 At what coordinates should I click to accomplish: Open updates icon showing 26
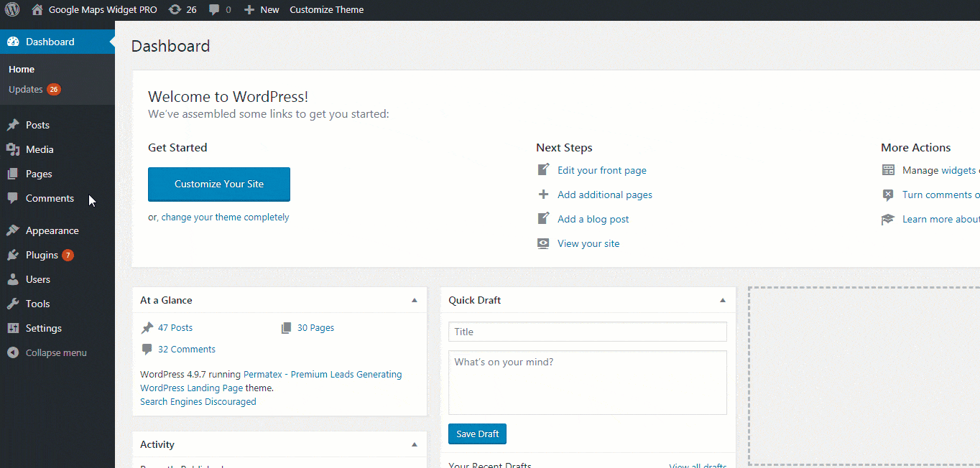tap(175, 10)
